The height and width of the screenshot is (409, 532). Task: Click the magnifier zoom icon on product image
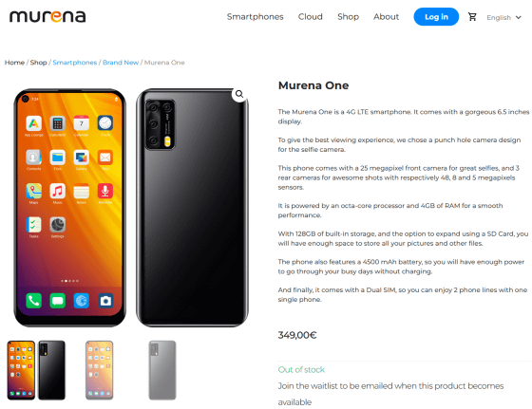(x=239, y=94)
